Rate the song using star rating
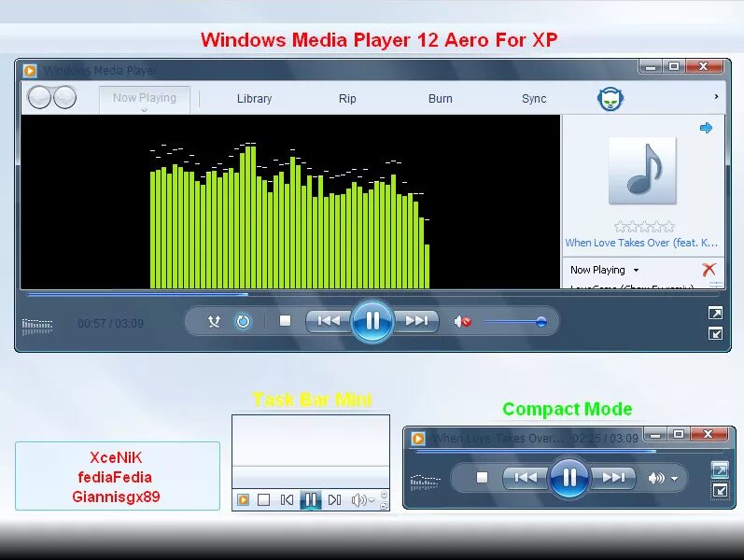This screenshot has width=744, height=560. point(644,227)
